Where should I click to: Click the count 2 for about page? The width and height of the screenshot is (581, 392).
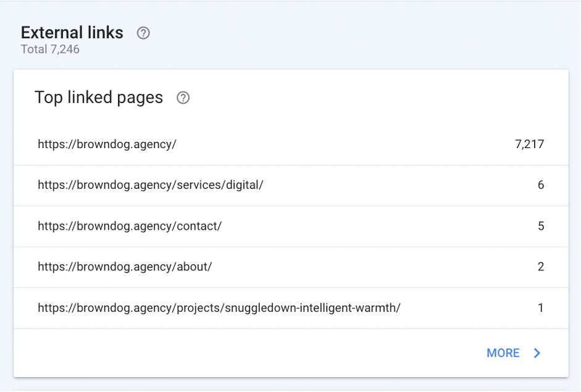[x=541, y=267]
